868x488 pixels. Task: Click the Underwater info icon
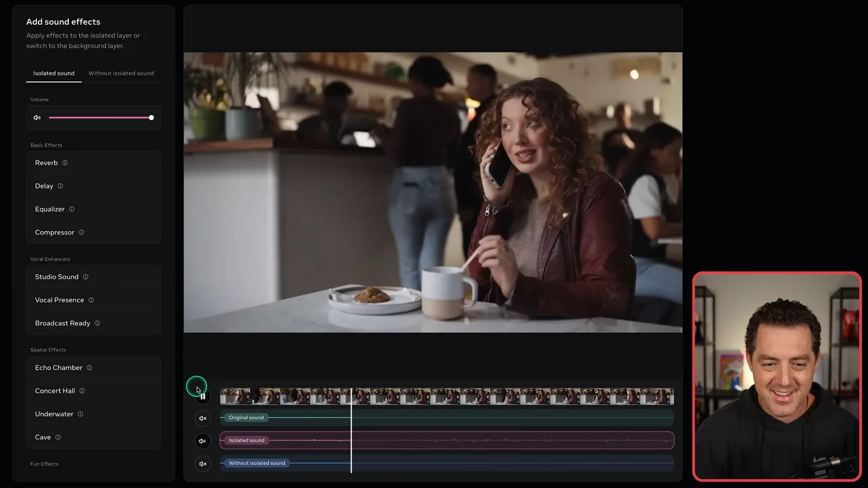click(80, 414)
